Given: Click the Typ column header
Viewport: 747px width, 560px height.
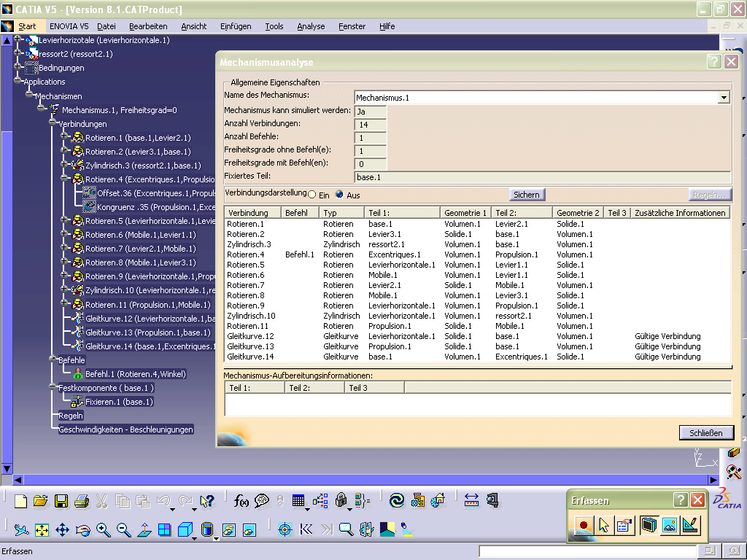Looking at the screenshot, I should click(x=341, y=213).
